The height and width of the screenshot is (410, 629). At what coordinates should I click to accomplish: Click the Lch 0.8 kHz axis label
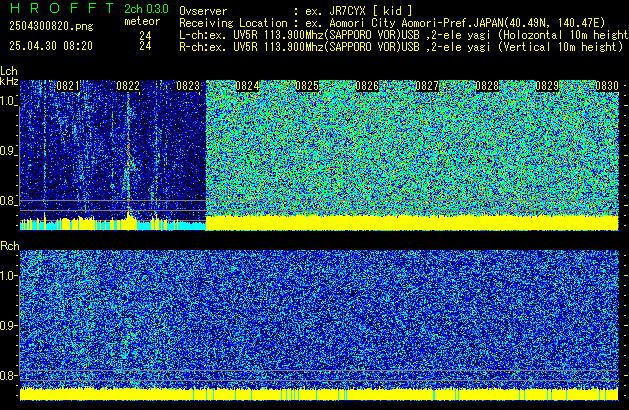(8, 201)
